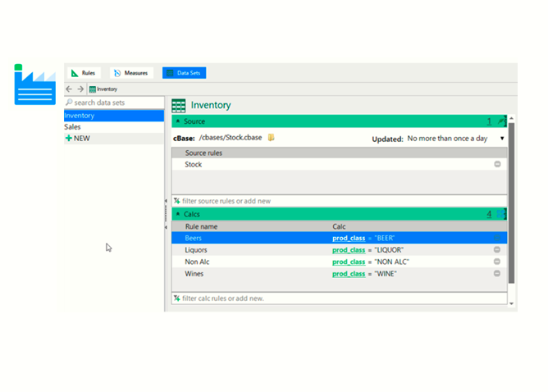This screenshot has height=392, width=548.
Task: Select the Data Sets tab
Action: (184, 73)
